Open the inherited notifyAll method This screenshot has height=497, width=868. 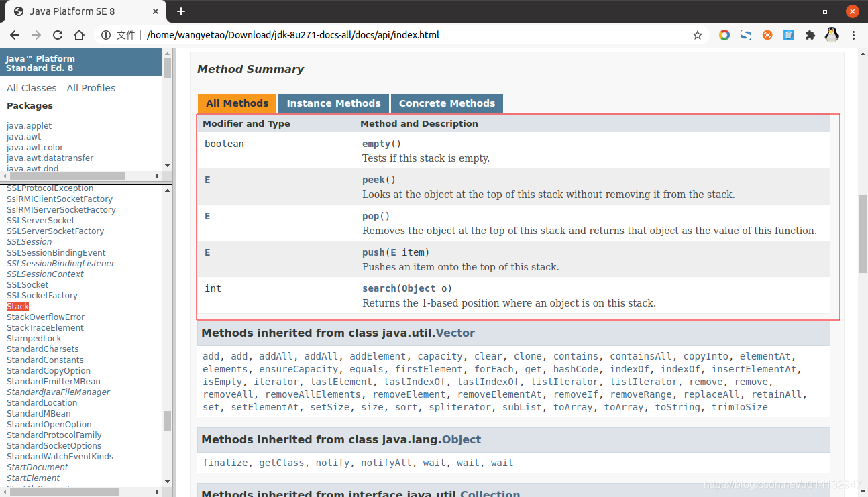tap(386, 463)
